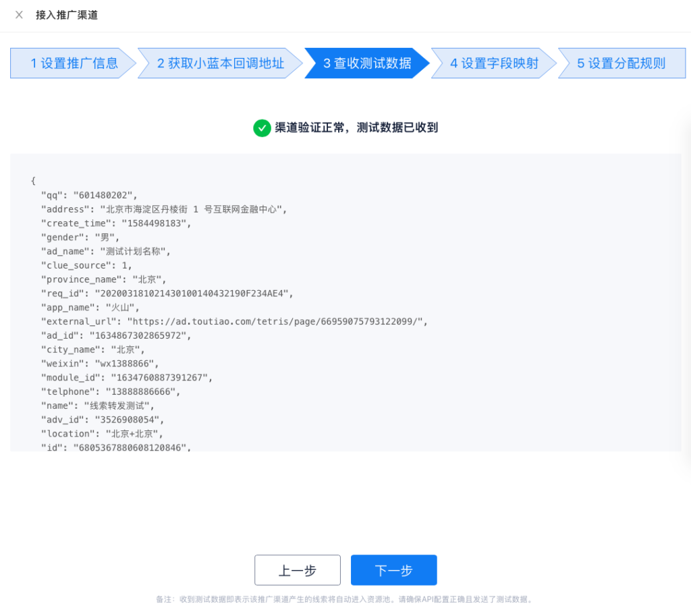Click the external_url toutiao link value

point(277,321)
